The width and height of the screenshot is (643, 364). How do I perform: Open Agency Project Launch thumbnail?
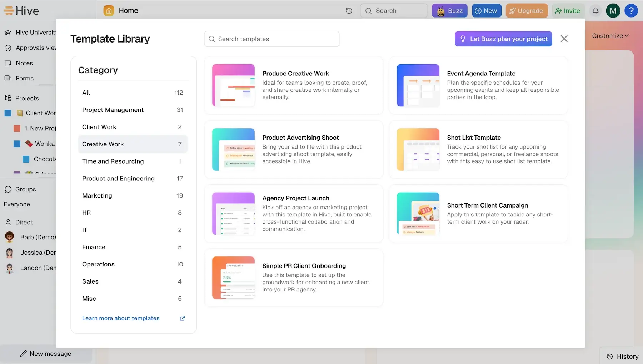tap(233, 214)
